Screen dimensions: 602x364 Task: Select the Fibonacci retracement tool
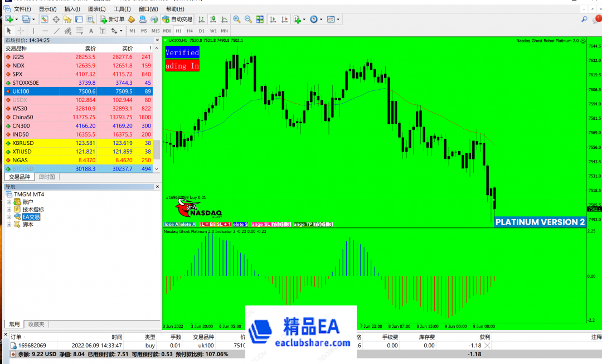80,31
